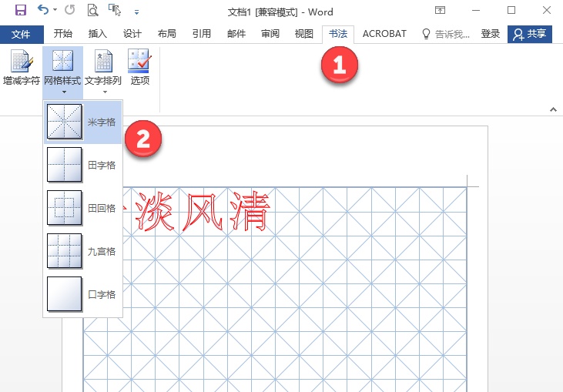Click the 增减字符 button
The image size is (563, 392).
(22, 68)
